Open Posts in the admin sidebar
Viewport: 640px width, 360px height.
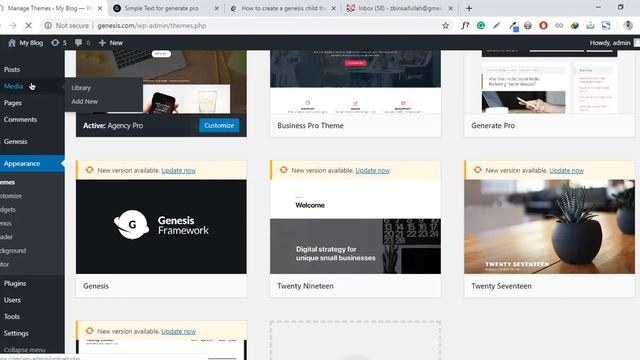[x=12, y=69]
